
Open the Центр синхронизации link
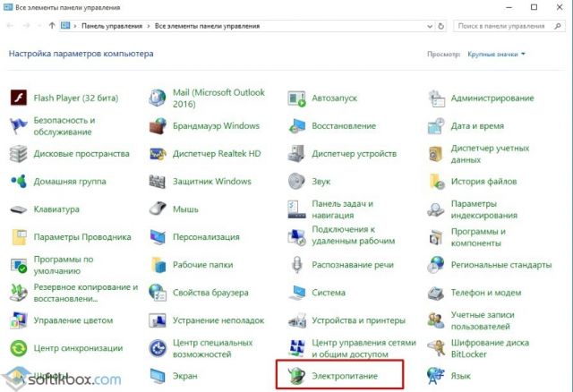click(78, 348)
